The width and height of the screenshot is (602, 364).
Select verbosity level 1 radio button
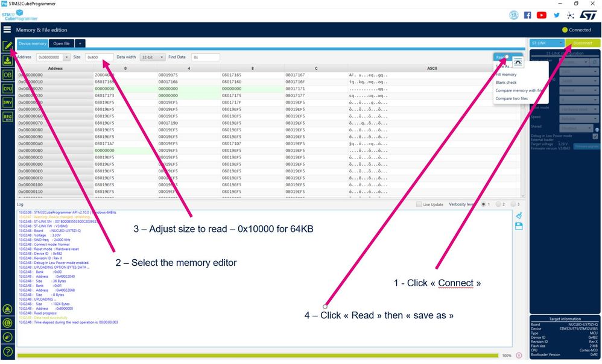[x=483, y=204]
